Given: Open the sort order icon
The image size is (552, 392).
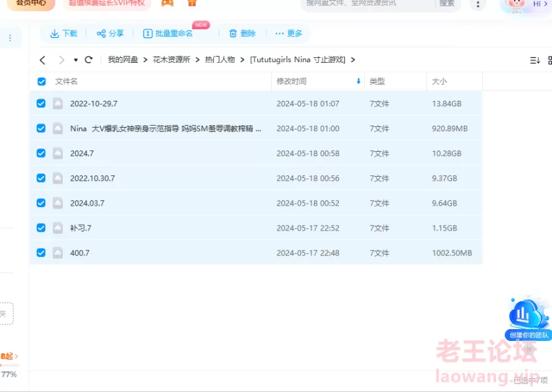Looking at the screenshot, I should click(535, 60).
